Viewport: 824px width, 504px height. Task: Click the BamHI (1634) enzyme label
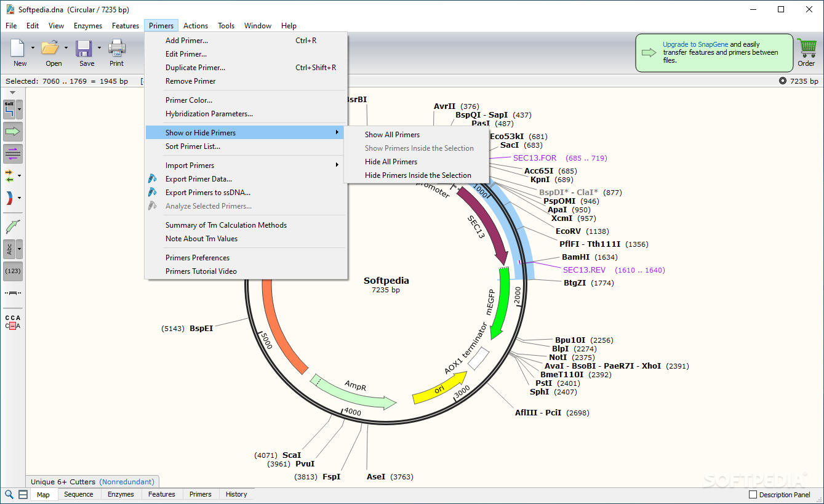click(x=590, y=257)
